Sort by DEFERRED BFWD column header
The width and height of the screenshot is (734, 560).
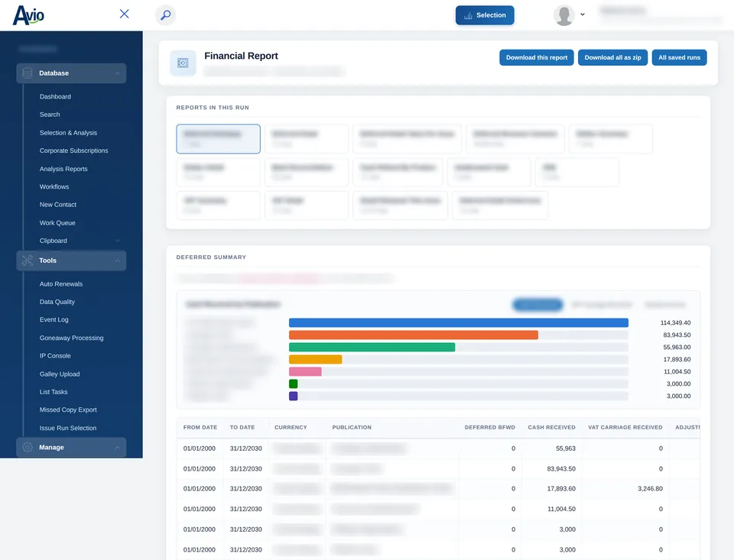(489, 427)
